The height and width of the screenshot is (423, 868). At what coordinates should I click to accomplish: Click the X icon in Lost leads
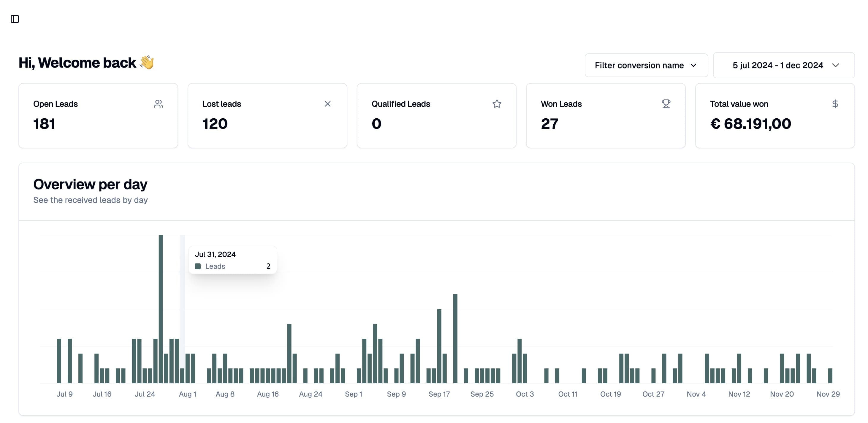(x=327, y=104)
